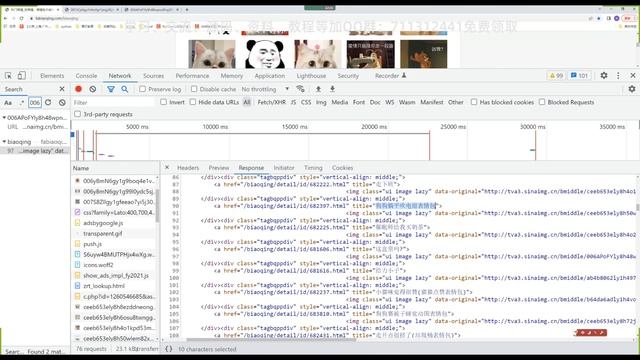Viewport: 640px width, 360px height.
Task: Filter requests by Fetch/XHR
Action: point(271,102)
